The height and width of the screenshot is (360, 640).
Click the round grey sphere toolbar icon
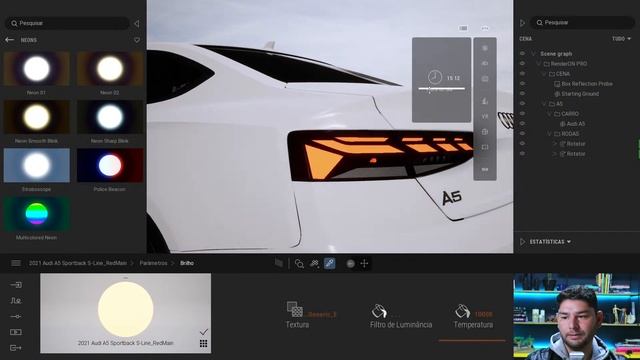[350, 264]
